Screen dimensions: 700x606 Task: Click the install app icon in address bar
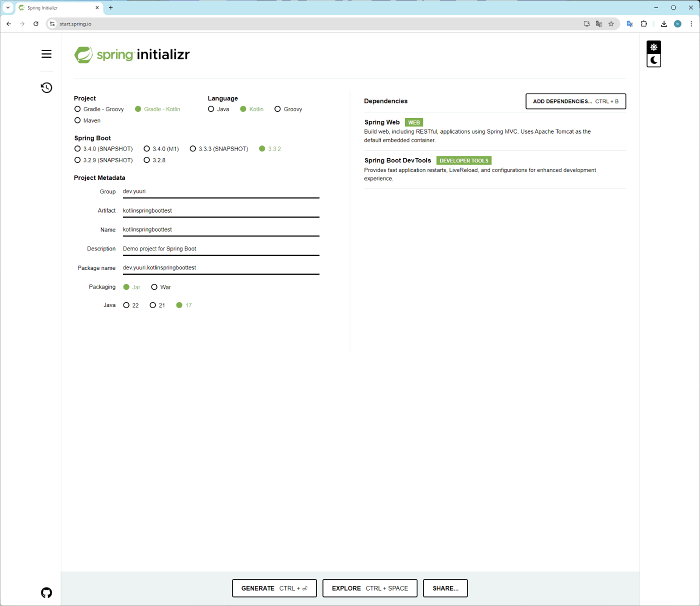pos(587,23)
